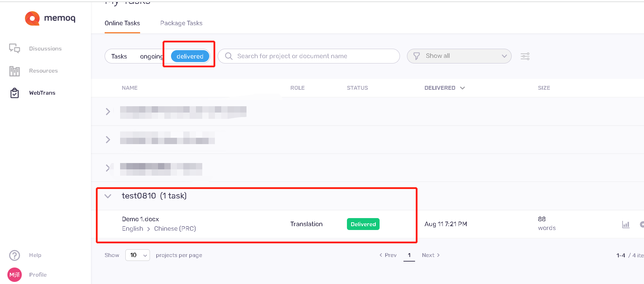Click the Help label in sidebar

[x=35, y=255]
